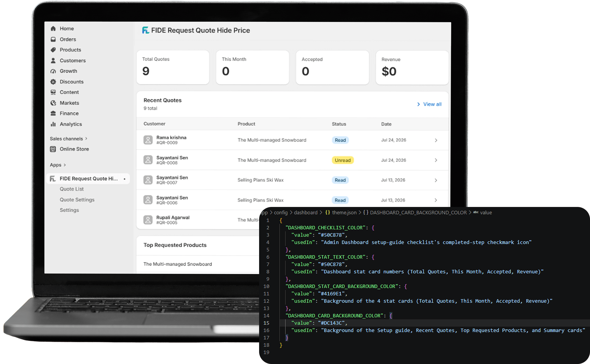Click the pin dot next to FIDE app
This screenshot has width=590, height=364.
point(125,179)
